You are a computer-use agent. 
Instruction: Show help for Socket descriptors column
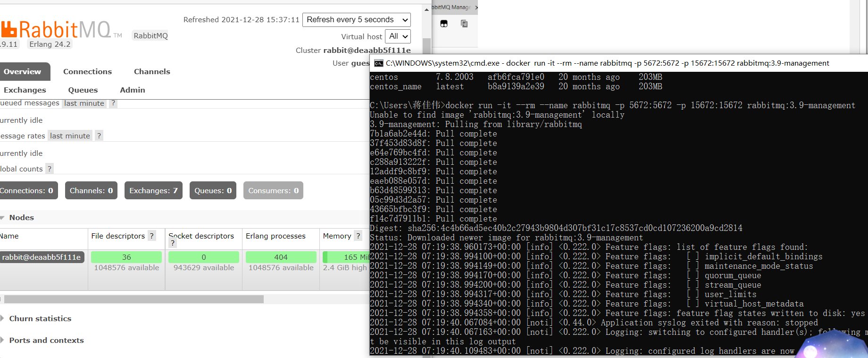(x=173, y=243)
